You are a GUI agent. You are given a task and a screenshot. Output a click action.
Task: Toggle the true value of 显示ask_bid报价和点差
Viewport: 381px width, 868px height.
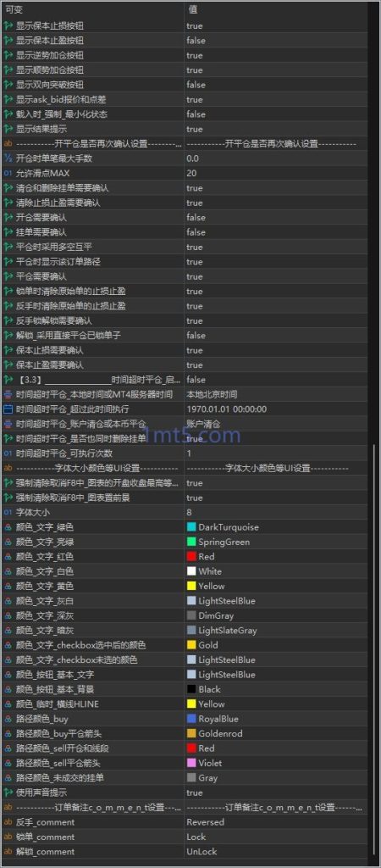(195, 100)
